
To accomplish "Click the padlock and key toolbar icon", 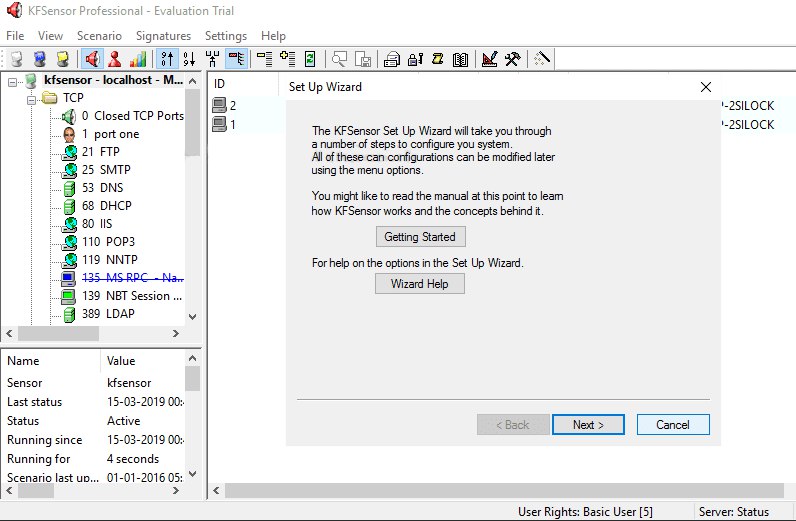I will [x=415, y=59].
